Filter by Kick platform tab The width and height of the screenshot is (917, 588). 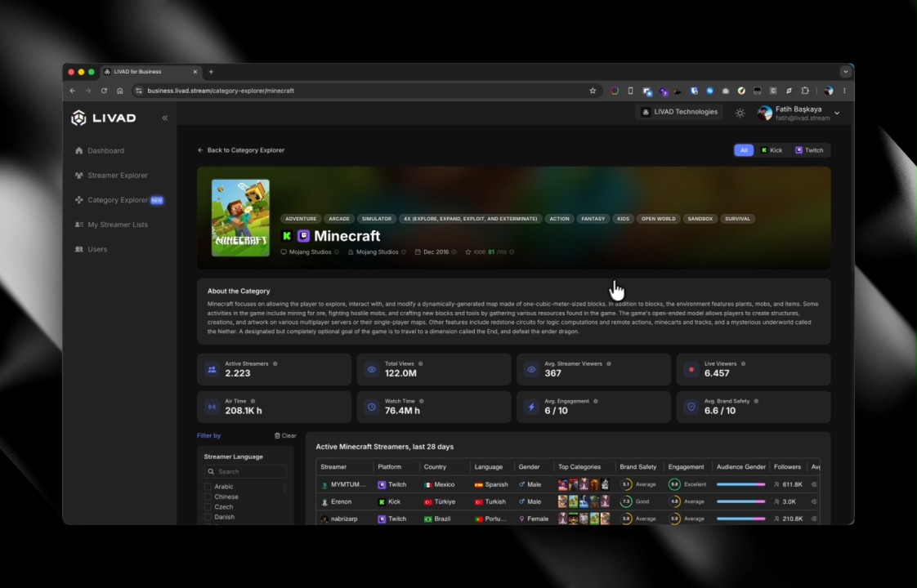pyautogui.click(x=772, y=150)
